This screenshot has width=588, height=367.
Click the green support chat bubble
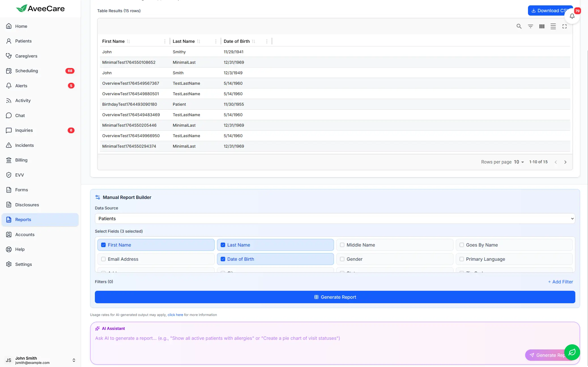pyautogui.click(x=572, y=352)
